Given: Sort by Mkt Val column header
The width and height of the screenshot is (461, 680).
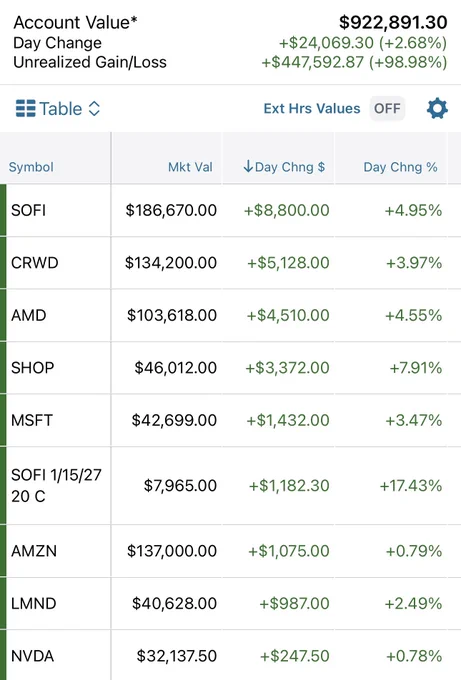Looking at the screenshot, I should point(190,167).
